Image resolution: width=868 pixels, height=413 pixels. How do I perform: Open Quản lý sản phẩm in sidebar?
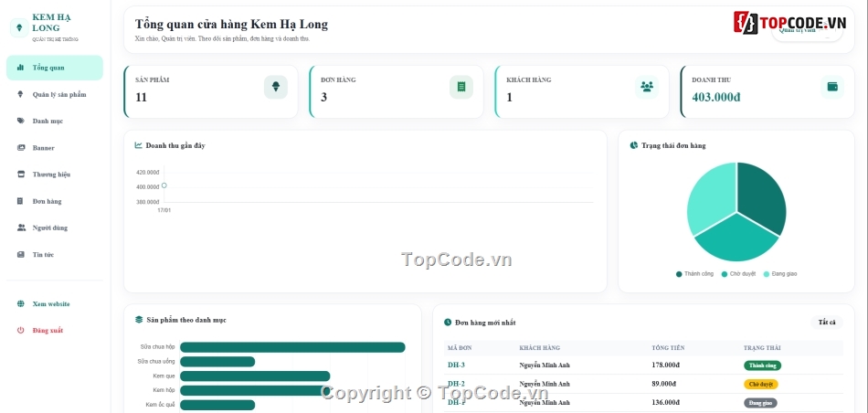click(x=54, y=94)
